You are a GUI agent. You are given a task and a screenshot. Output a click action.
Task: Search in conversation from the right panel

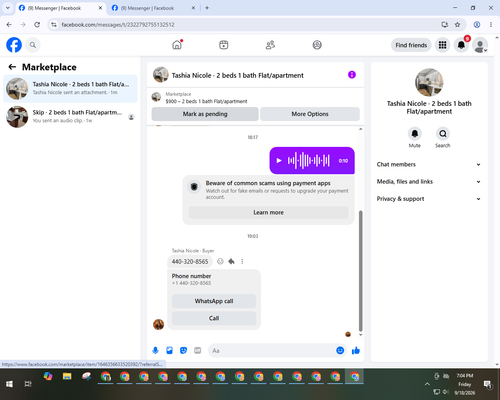443,134
